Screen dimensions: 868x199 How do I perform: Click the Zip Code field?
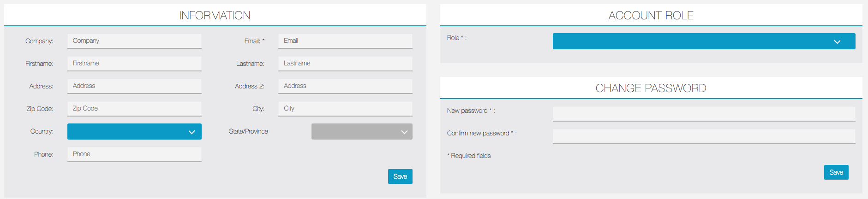point(134,109)
